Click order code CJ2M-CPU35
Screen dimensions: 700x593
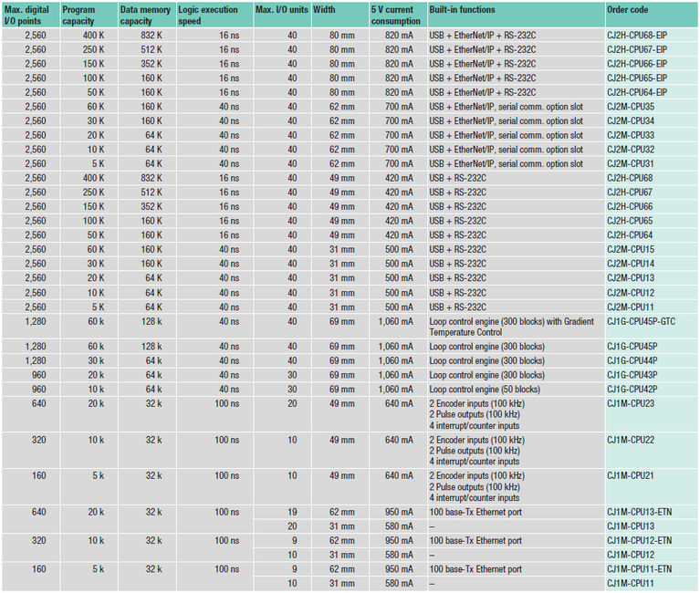630,106
